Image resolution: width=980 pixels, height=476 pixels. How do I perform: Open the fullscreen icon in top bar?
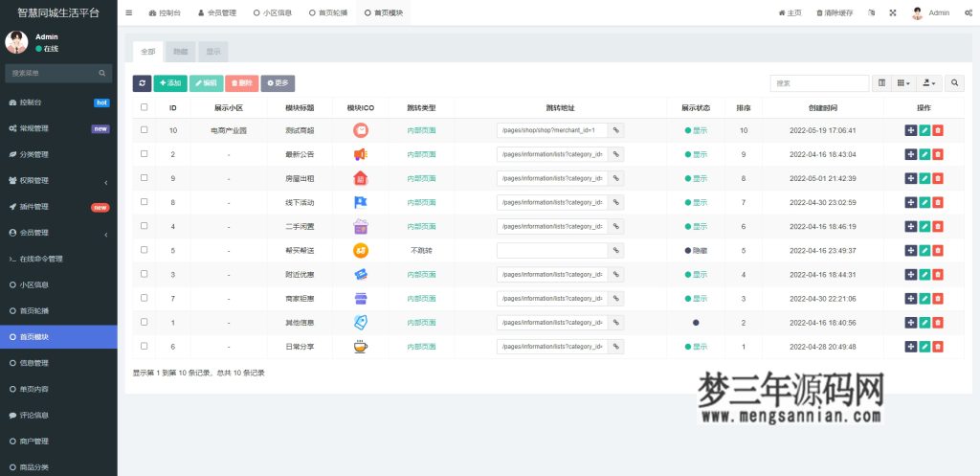pyautogui.click(x=893, y=12)
